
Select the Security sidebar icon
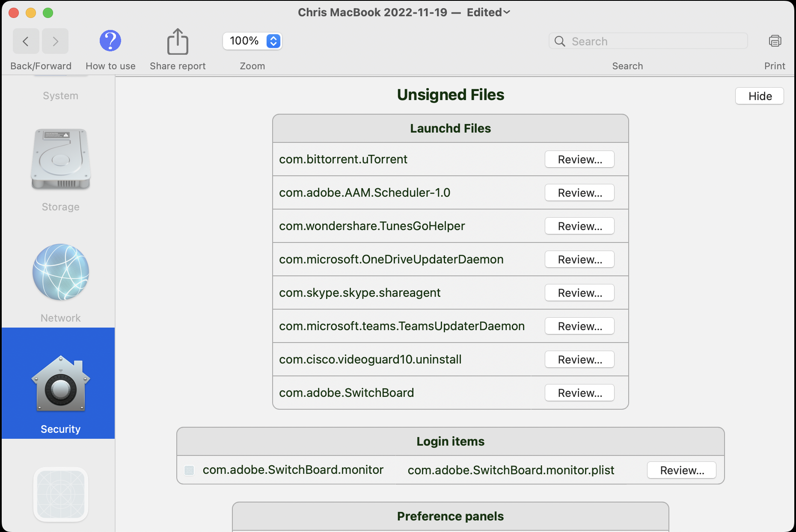pyautogui.click(x=61, y=383)
